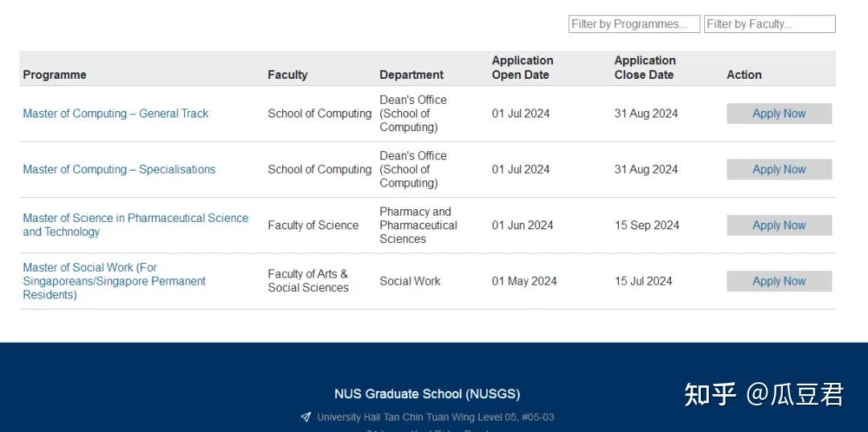Image resolution: width=868 pixels, height=432 pixels.
Task: Click the NUS Graduate School (NUSGS) footer title
Action: (x=427, y=394)
